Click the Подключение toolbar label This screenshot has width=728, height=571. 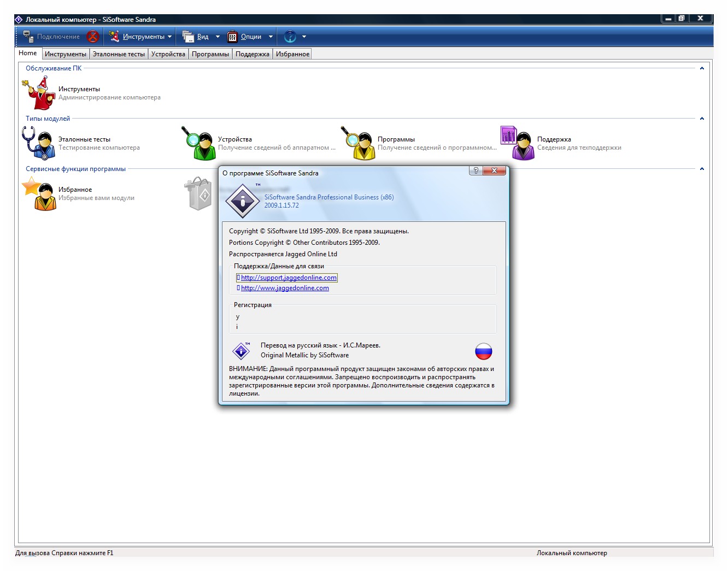tap(58, 37)
